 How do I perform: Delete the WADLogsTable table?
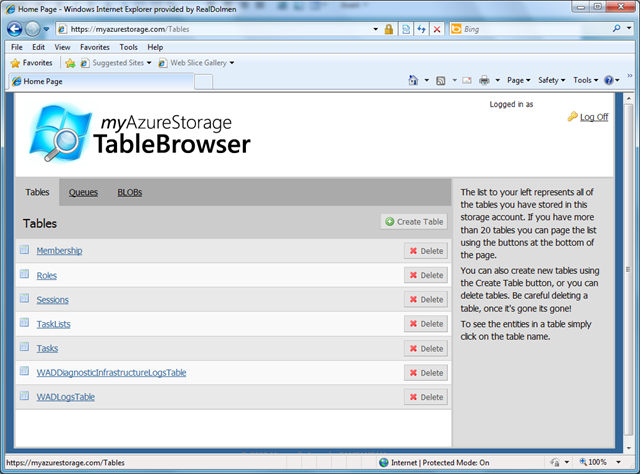[x=426, y=397]
